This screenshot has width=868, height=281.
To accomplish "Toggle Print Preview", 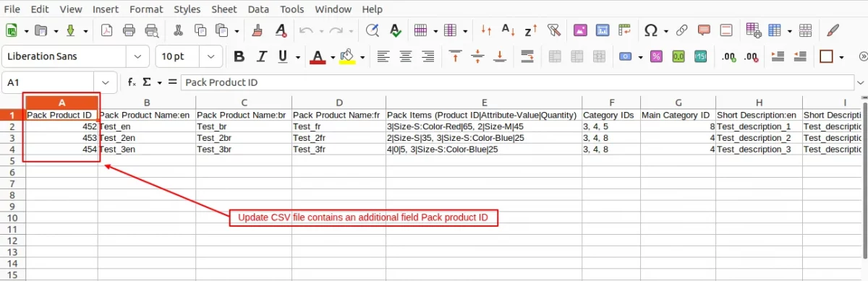I will (151, 31).
